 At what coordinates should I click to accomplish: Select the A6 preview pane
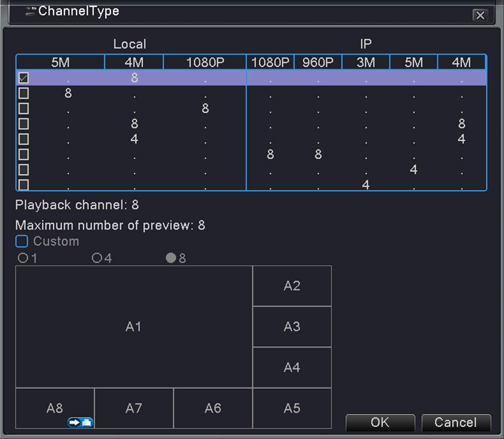click(x=213, y=408)
